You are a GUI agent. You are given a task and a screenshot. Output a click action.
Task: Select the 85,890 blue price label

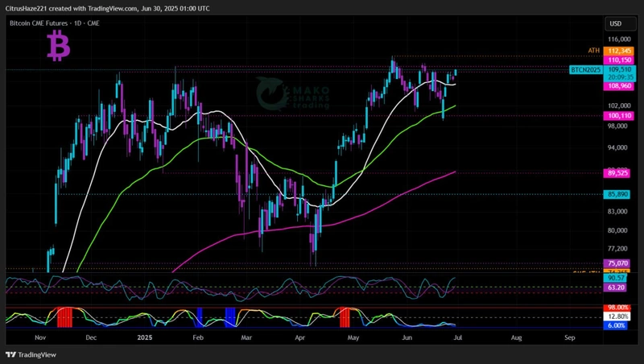[x=618, y=194]
